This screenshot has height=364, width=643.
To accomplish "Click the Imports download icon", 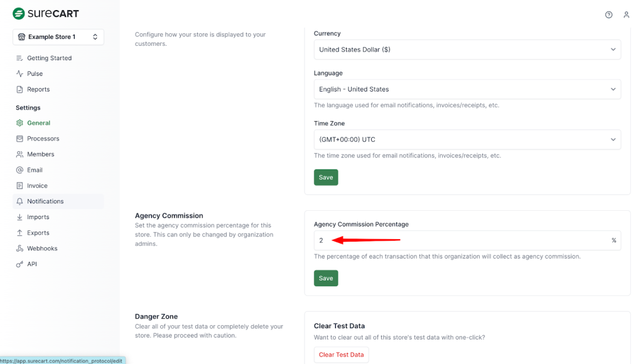I will 20,217.
